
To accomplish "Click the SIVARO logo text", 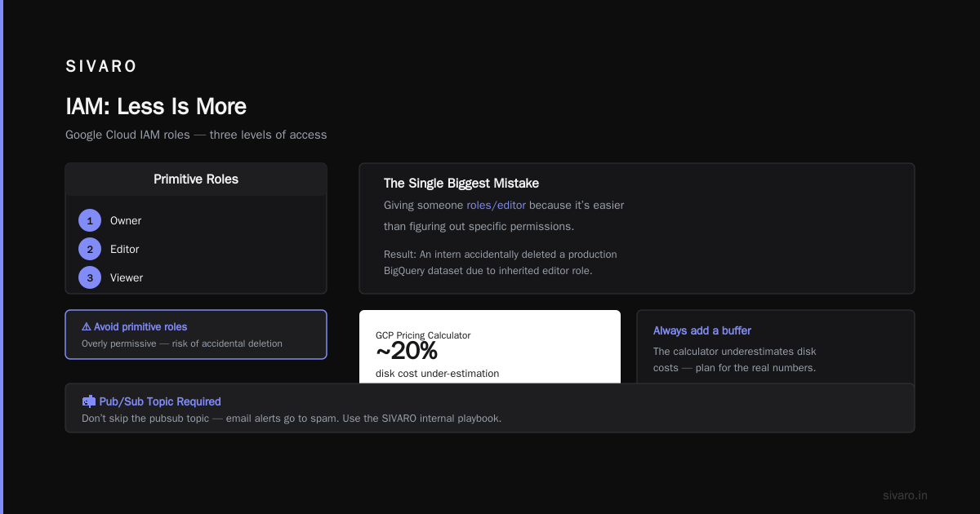I will 101,66.
